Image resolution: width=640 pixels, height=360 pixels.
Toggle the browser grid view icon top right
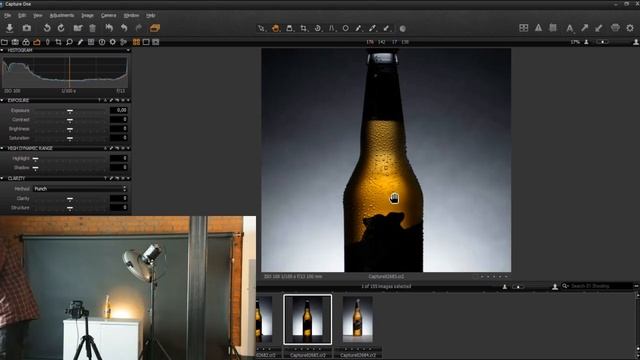click(x=524, y=28)
